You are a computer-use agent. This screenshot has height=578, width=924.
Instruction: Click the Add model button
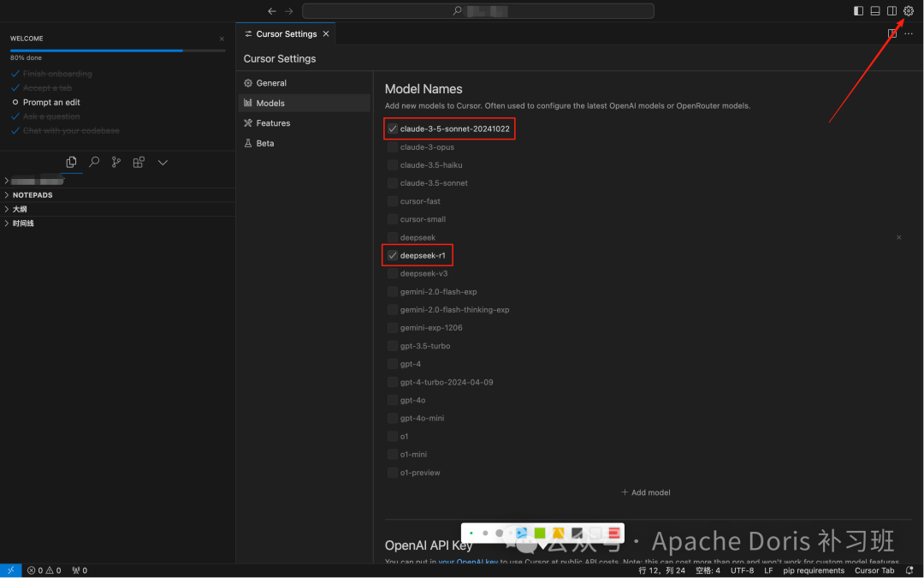tap(646, 492)
